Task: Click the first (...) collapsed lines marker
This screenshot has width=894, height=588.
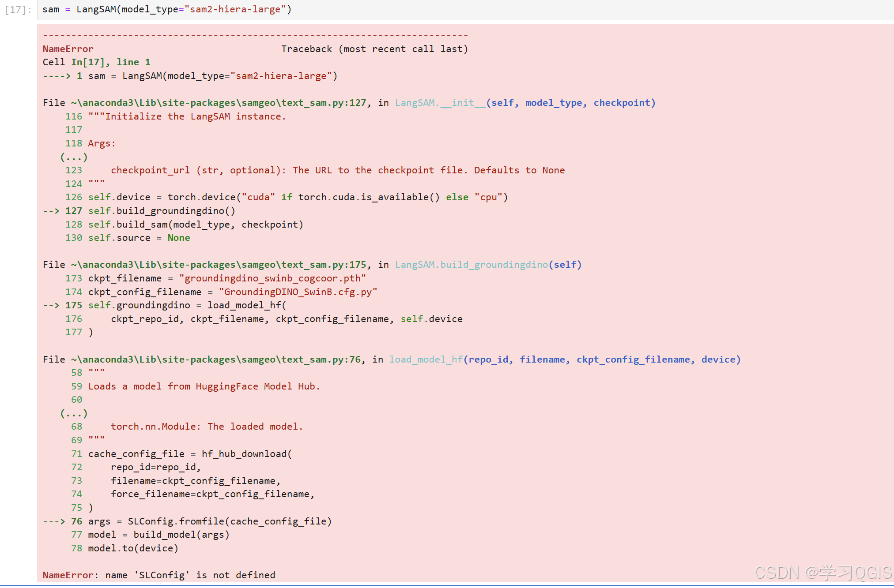Action: click(x=74, y=157)
